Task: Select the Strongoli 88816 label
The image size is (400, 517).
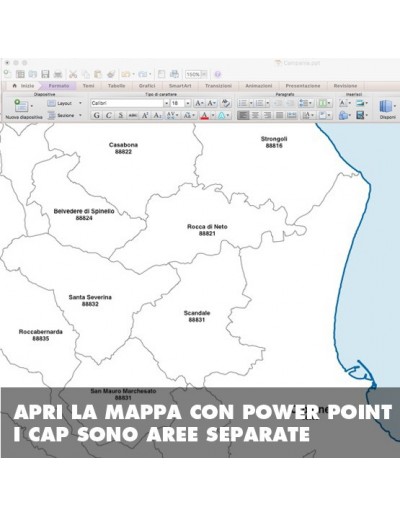Action: (274, 142)
